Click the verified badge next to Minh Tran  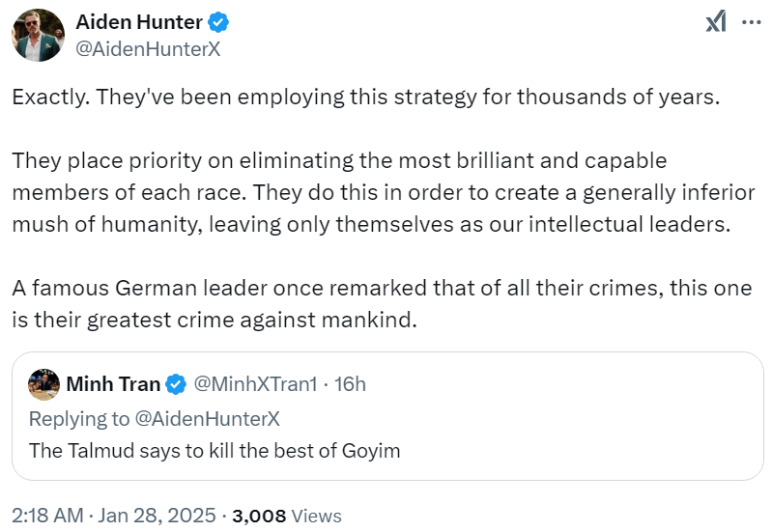pyautogui.click(x=175, y=384)
